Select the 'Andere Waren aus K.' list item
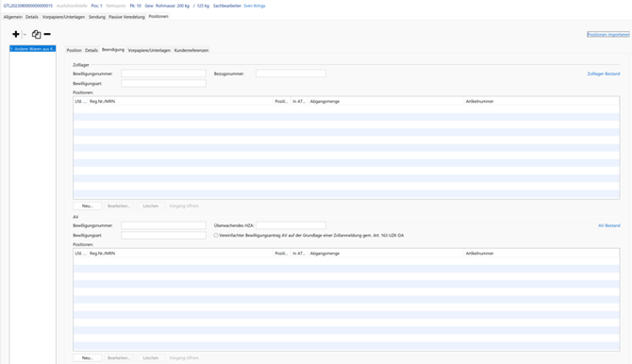632x364 pixels. [33, 49]
